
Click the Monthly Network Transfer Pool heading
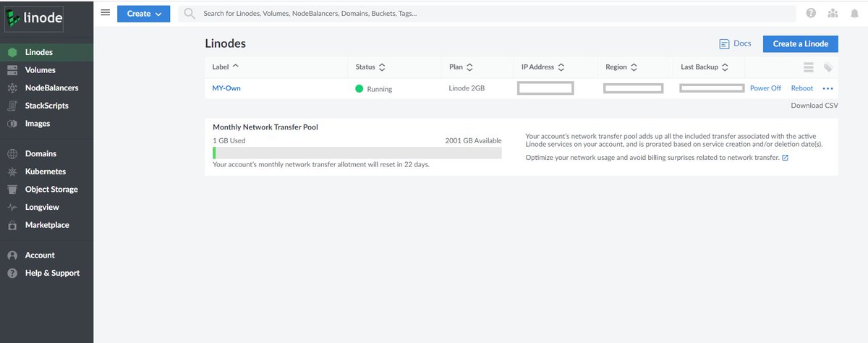click(265, 127)
